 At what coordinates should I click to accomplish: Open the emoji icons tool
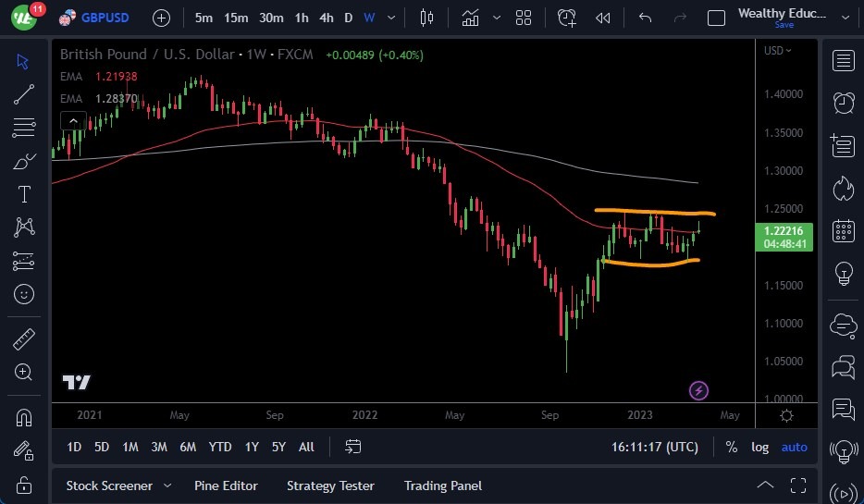[x=24, y=295]
